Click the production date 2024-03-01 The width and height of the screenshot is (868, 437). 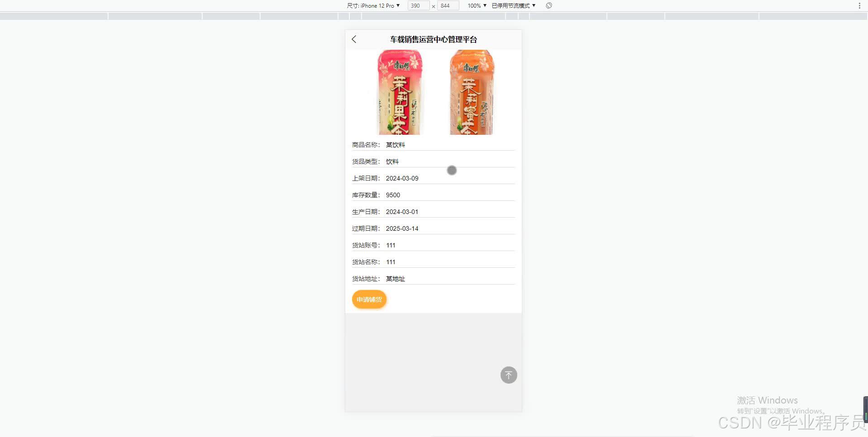402,212
